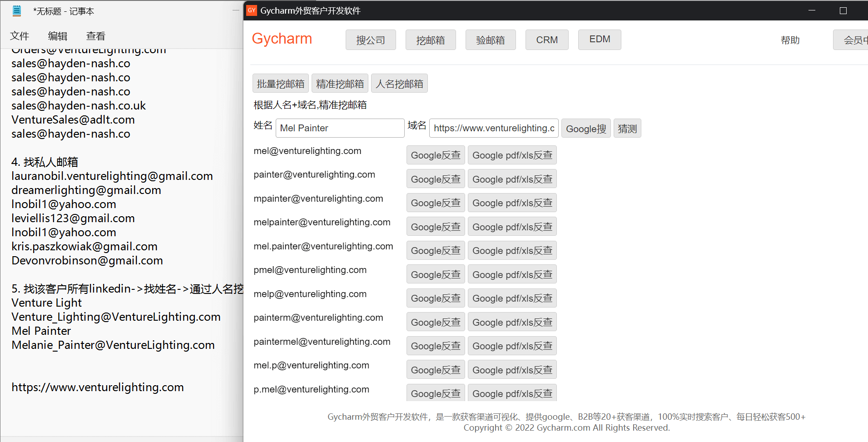Screen dimensions: 868x442
Task: Google反查 for painter@venturelighting.com
Action: (x=436, y=179)
